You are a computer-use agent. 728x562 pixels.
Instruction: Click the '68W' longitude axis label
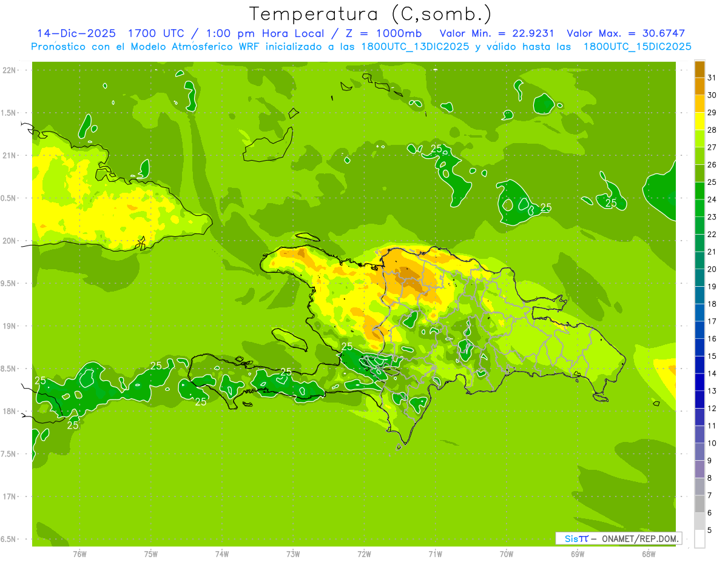(x=649, y=554)
